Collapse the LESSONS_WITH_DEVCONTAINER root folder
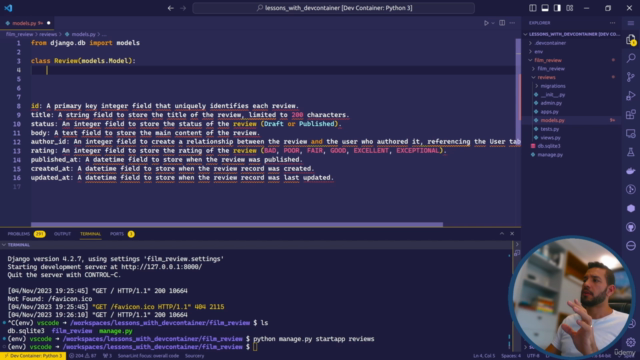Screen dimensions: 640x360 click(x=572, y=34)
